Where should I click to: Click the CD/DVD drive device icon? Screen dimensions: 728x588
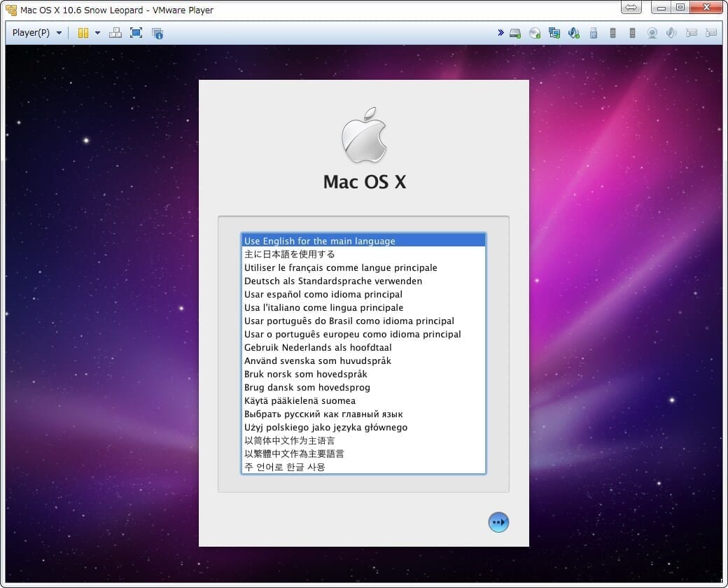[535, 33]
